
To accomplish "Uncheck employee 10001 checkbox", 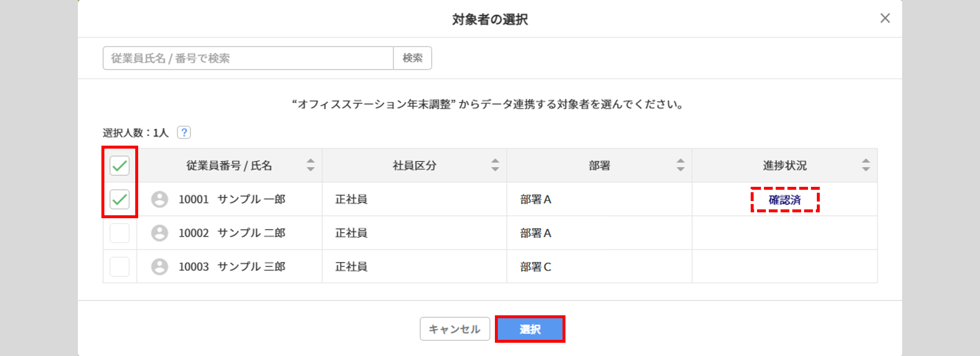I will (x=120, y=199).
